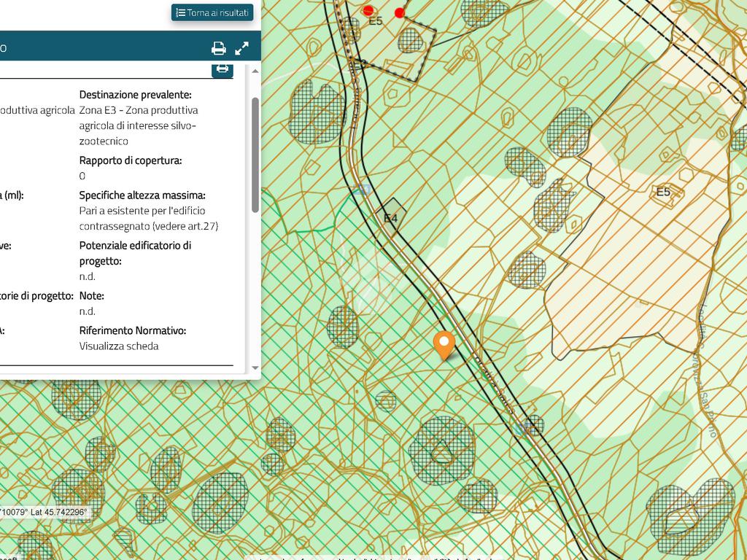Select the E5 zone label on right side
747x560 pixels.
662,192
